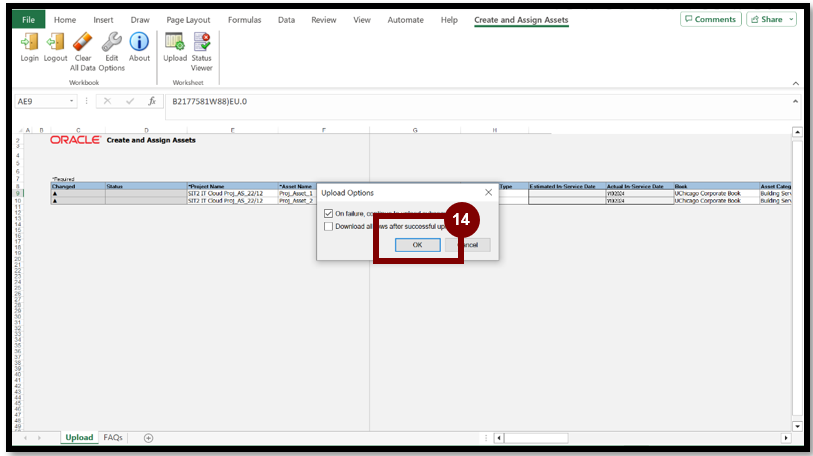Select column G header
This screenshot has width=813, height=456.
coord(415,130)
